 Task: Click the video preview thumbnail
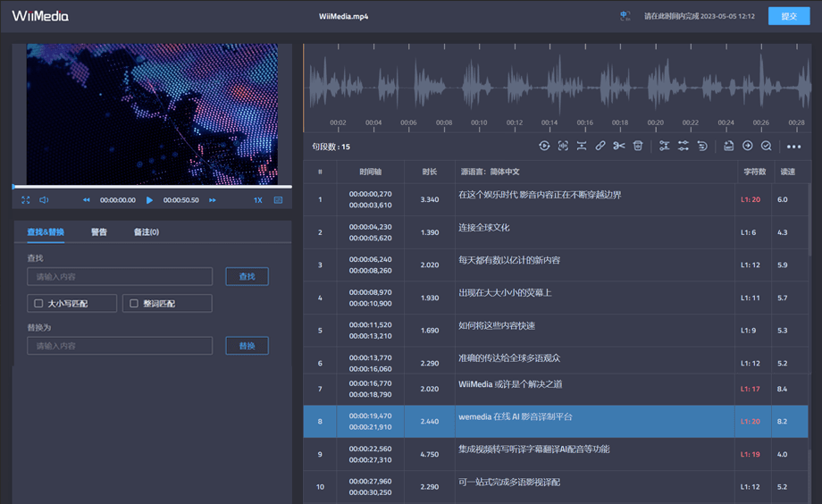coord(152,113)
